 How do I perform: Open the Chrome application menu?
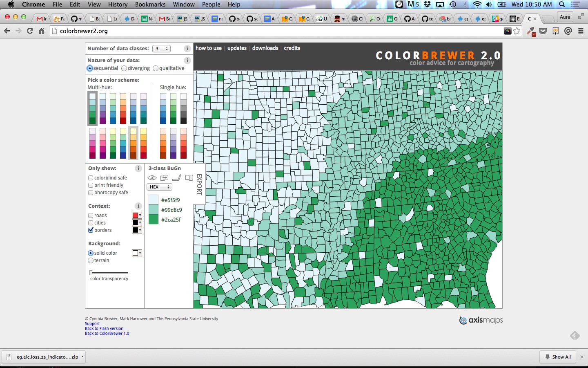[x=33, y=4]
